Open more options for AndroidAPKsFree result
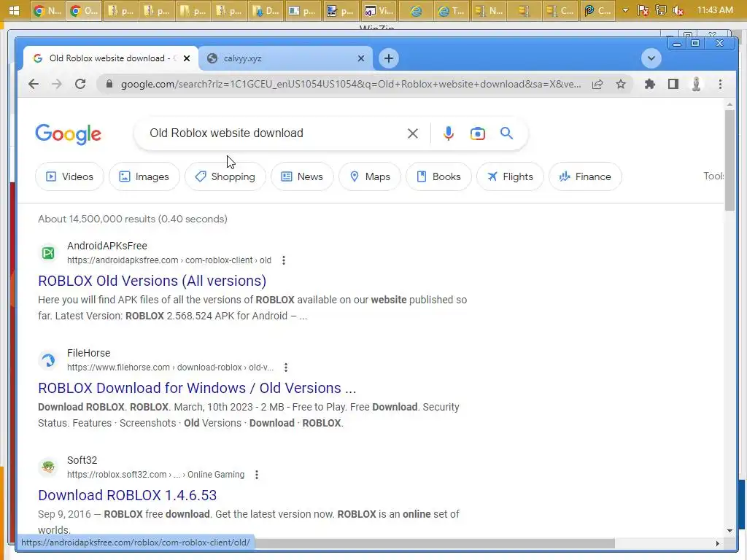Viewport: 747px width, 560px height. point(284,260)
